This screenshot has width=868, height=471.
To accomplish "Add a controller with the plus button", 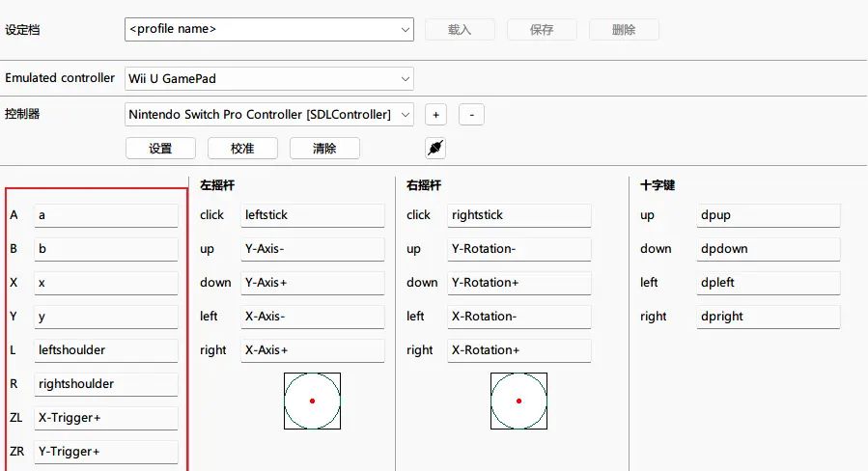I will (435, 115).
